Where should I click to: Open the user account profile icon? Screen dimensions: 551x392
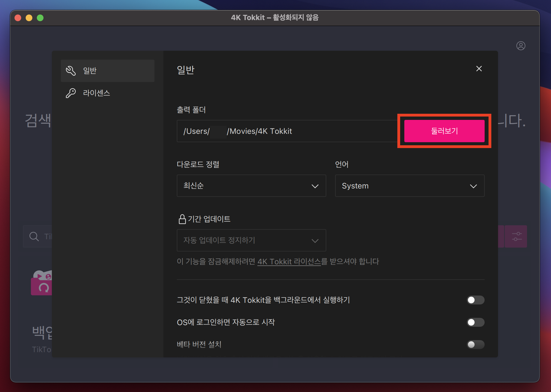point(521,46)
